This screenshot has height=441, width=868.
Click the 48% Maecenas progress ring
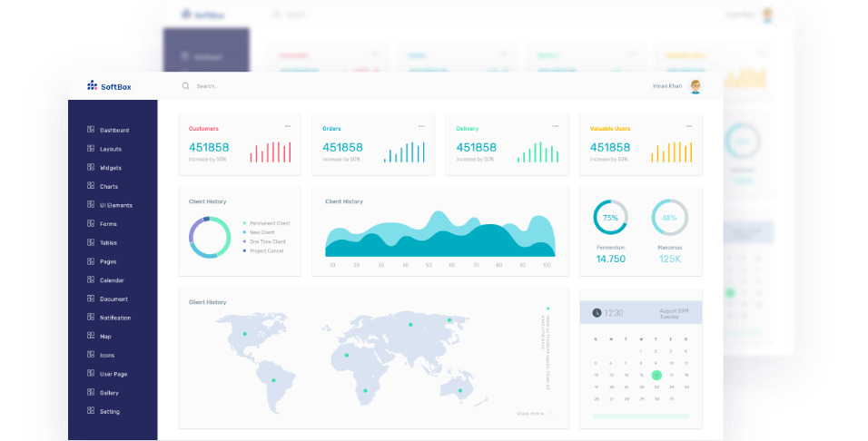669,218
